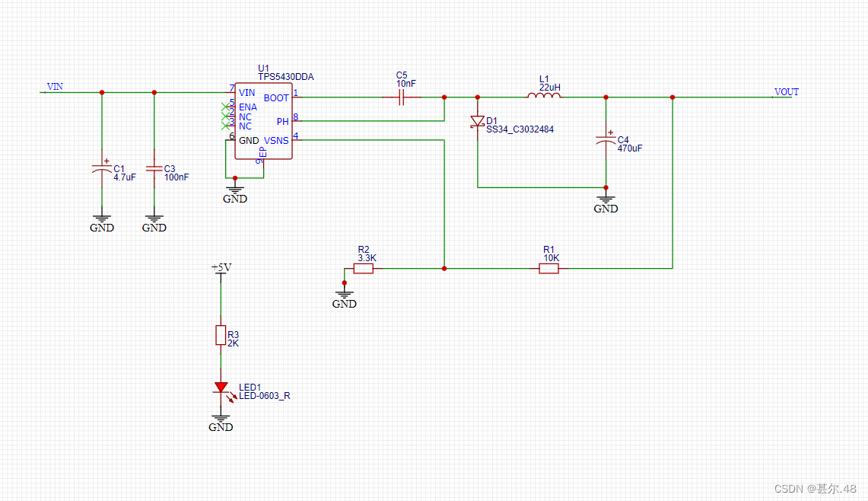Image resolution: width=868 pixels, height=501 pixels.
Task: Click the VIN net label
Action: pos(55,87)
